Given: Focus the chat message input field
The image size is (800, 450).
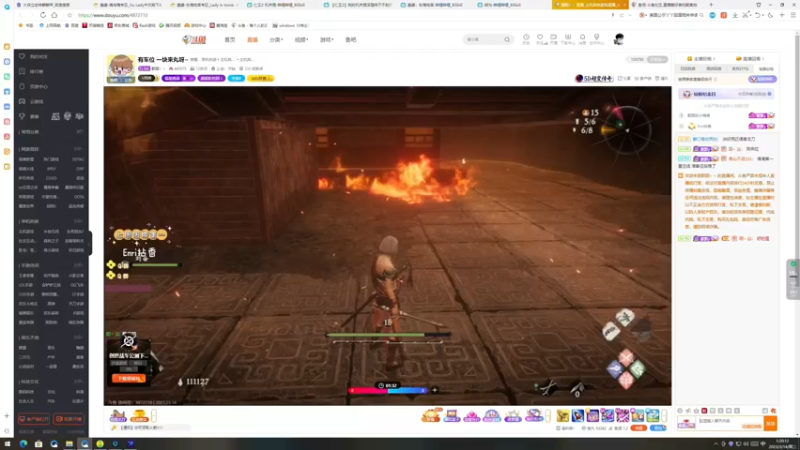Looking at the screenshot, I should coord(730,422).
